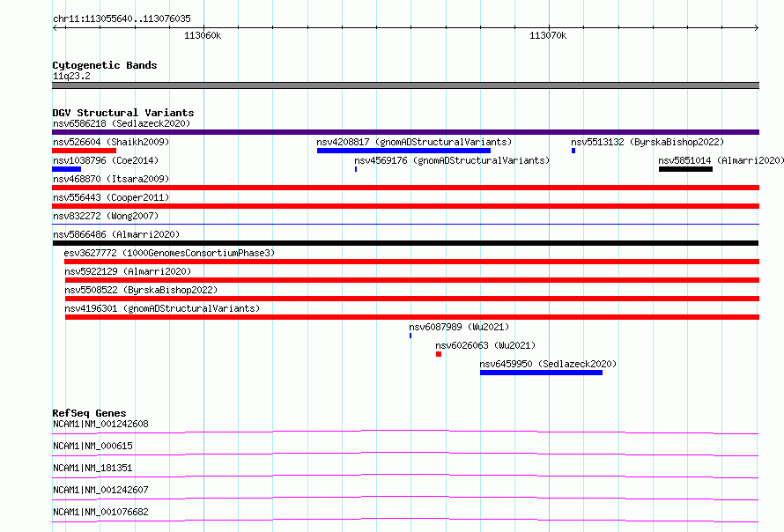Open NCAM1|NM_001242607 transcript label

click(100, 490)
